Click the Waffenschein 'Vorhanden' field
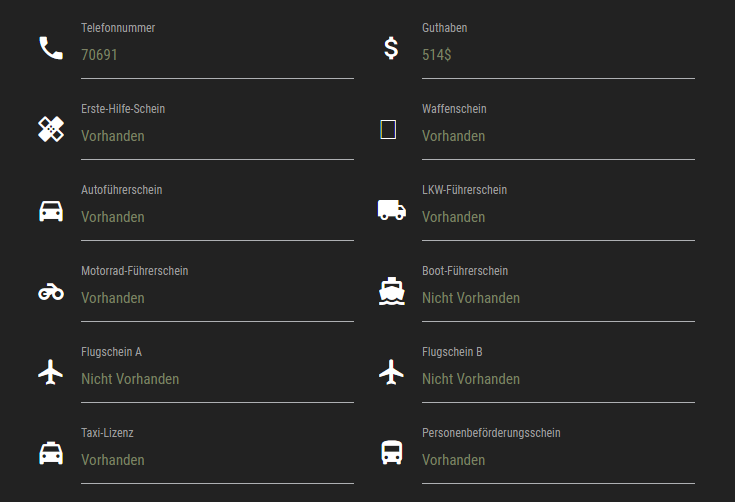Viewport: 735px width, 502px height. (x=558, y=136)
